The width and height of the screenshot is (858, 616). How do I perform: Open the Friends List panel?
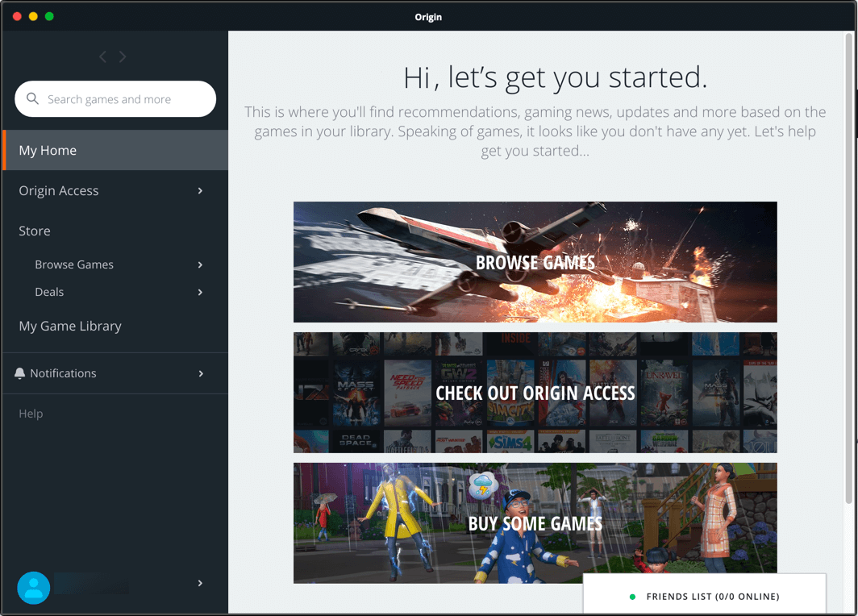(705, 594)
